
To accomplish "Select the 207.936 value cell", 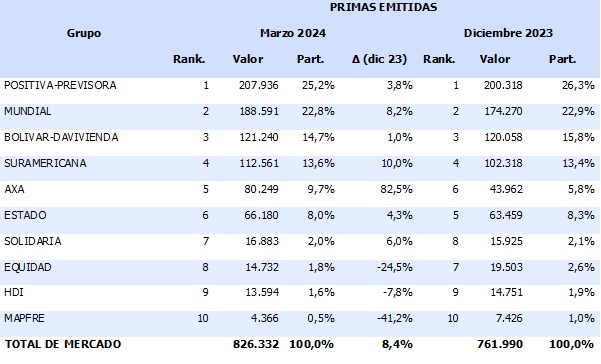I will click(259, 85).
